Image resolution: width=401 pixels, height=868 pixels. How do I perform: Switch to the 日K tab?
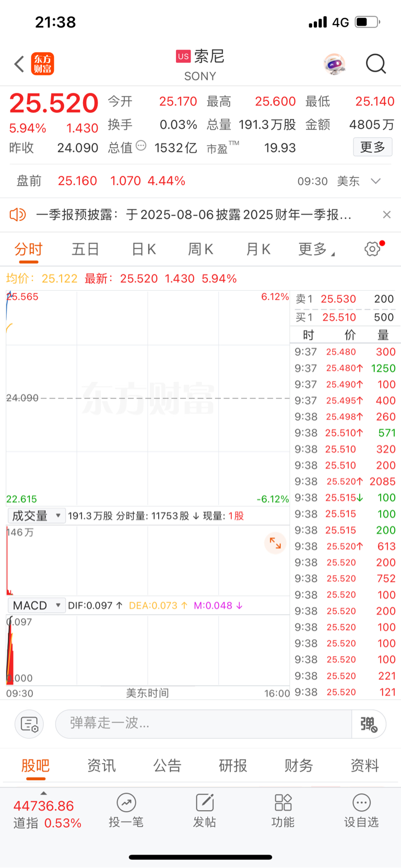pyautogui.click(x=144, y=249)
